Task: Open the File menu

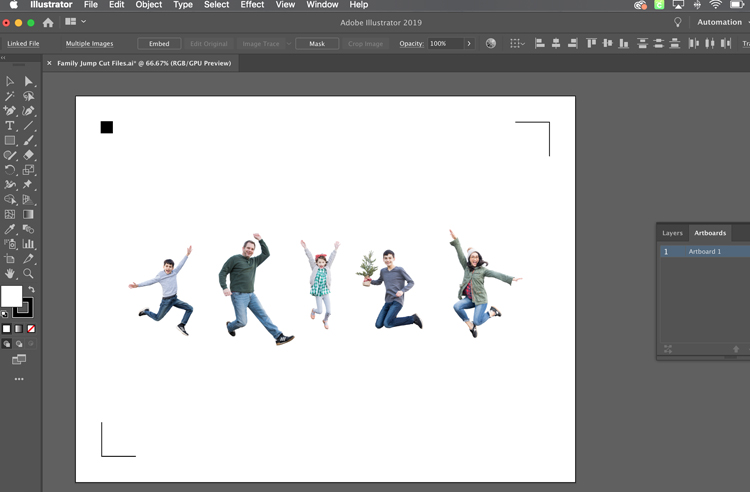Action: pyautogui.click(x=90, y=5)
